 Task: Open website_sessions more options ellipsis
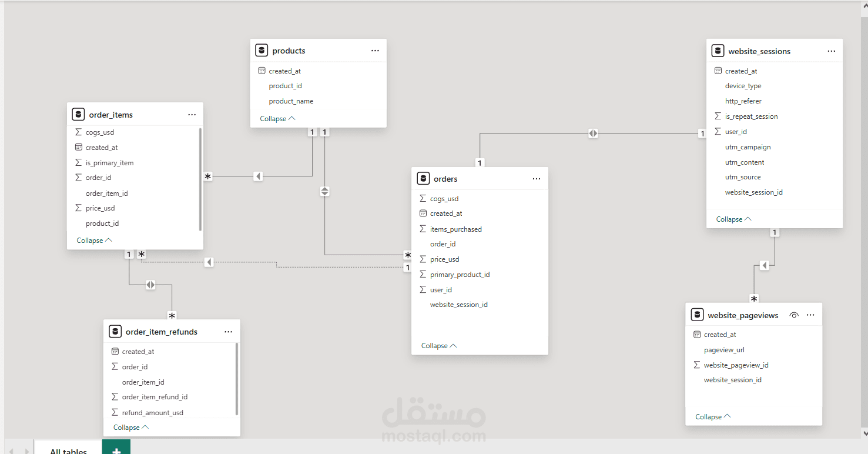831,51
